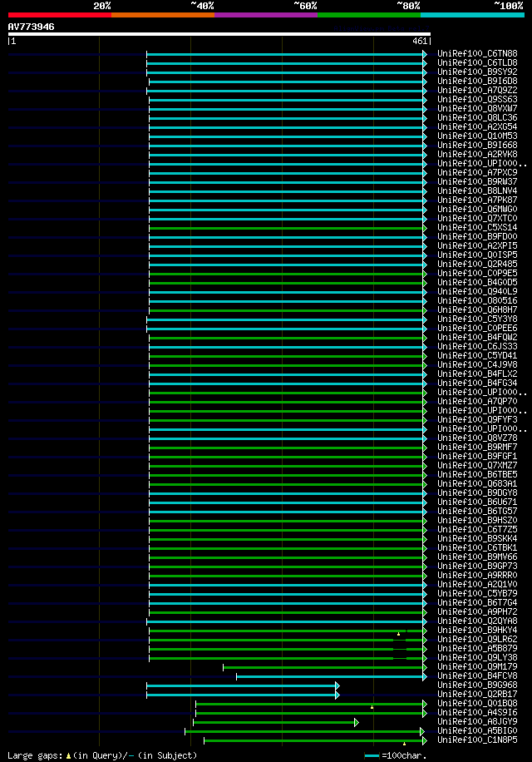Select the UniRef100_A9RRR0 label

[x=477, y=576]
